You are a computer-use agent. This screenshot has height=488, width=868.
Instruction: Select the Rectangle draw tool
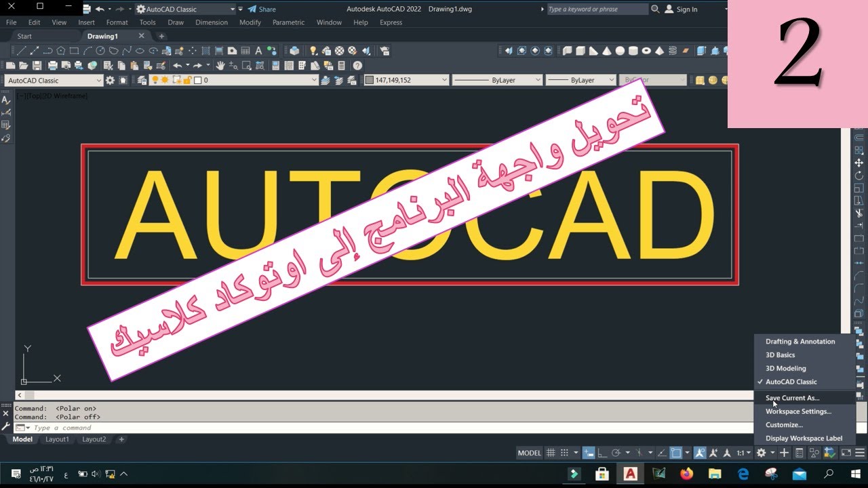[74, 51]
